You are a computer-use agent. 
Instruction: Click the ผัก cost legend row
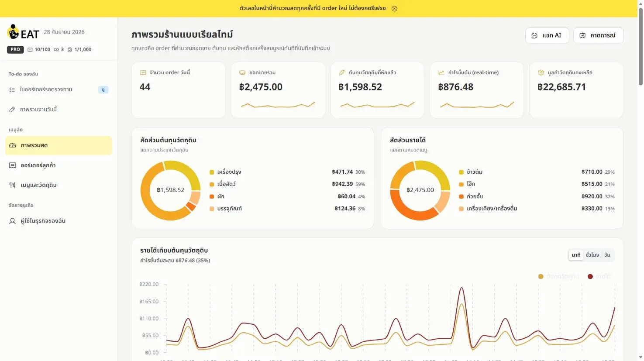coord(287,196)
